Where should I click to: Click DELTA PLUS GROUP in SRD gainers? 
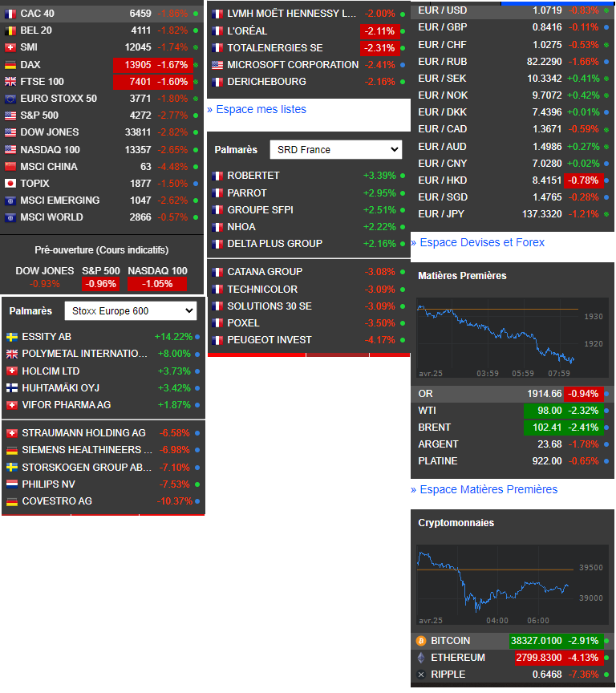pyautogui.click(x=275, y=244)
